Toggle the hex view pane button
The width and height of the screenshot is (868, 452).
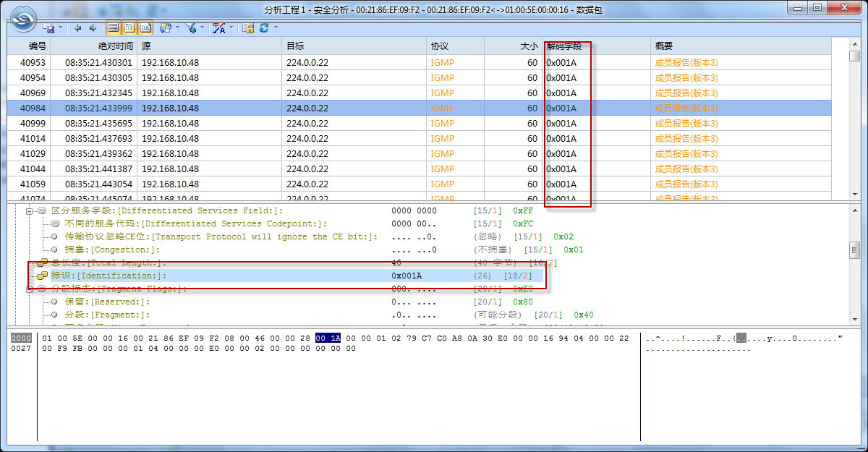[x=145, y=27]
